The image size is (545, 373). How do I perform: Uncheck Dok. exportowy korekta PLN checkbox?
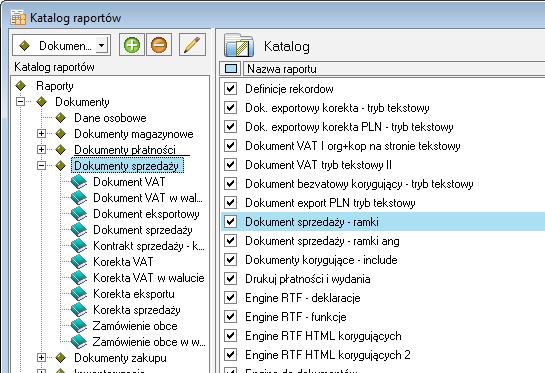(x=230, y=127)
